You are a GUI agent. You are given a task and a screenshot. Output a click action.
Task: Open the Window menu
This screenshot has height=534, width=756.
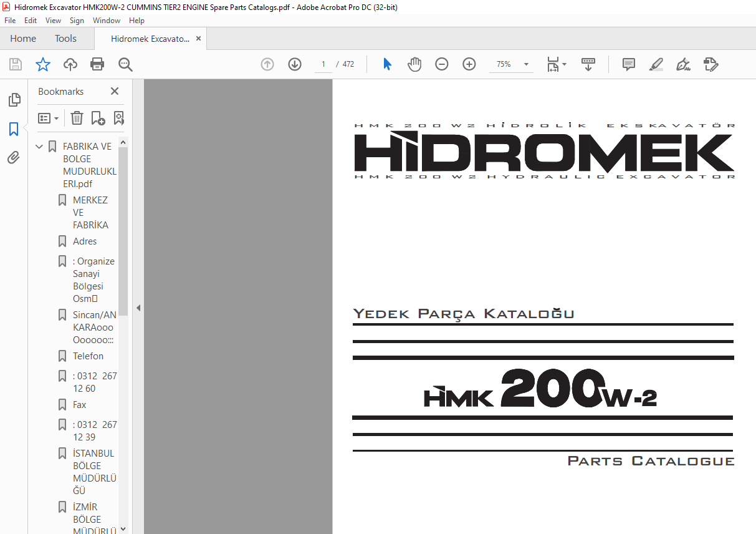107,21
